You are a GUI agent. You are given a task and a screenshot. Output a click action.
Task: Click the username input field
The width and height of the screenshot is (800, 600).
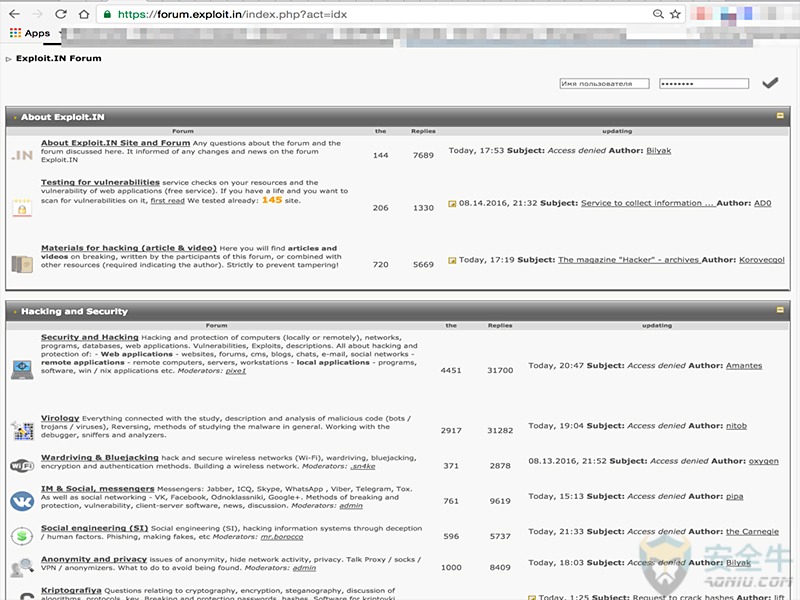[604, 84]
